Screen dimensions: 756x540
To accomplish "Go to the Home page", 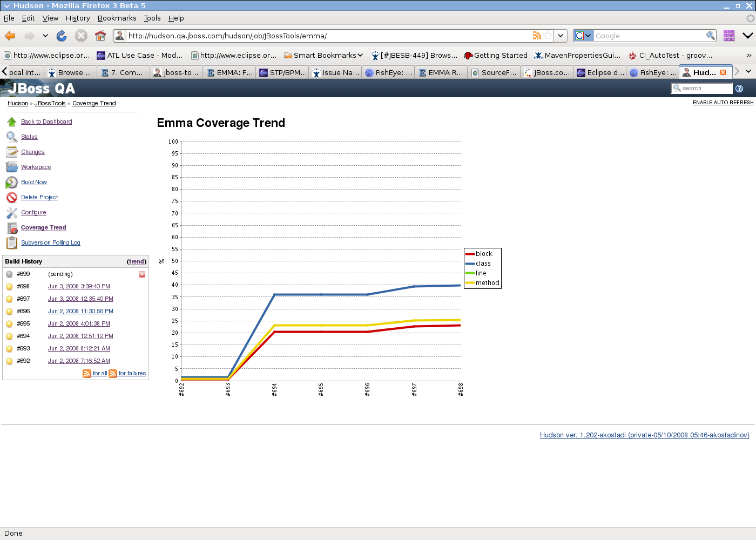I will [x=100, y=36].
